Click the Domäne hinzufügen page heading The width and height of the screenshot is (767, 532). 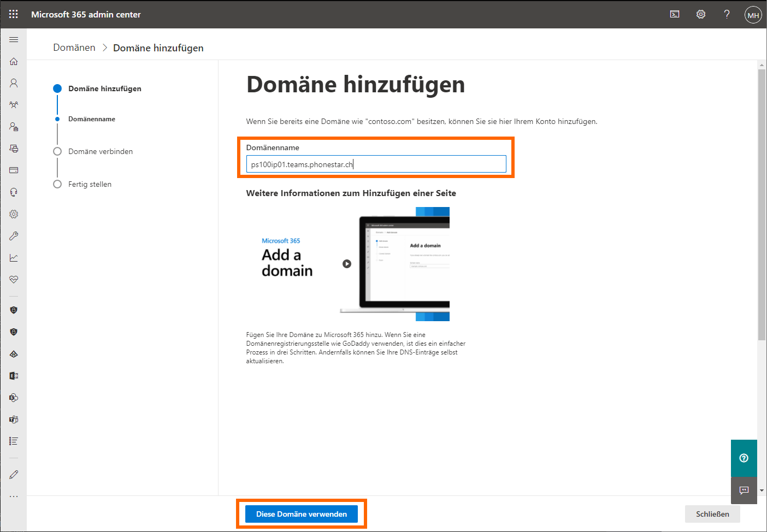(356, 85)
